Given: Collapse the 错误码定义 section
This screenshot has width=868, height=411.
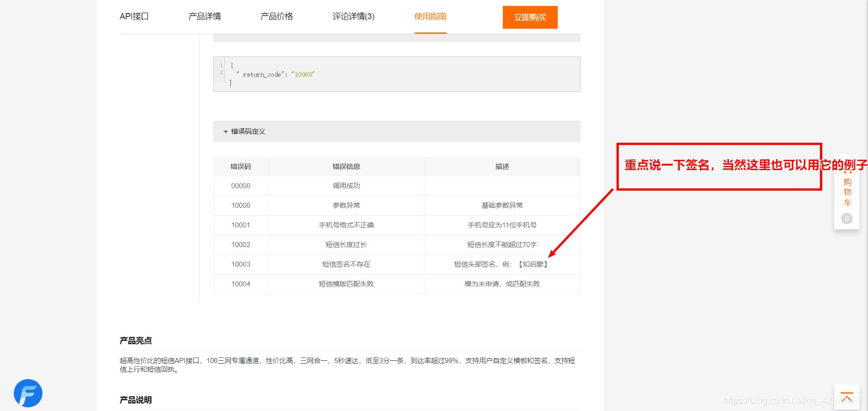Looking at the screenshot, I should coord(397,131).
